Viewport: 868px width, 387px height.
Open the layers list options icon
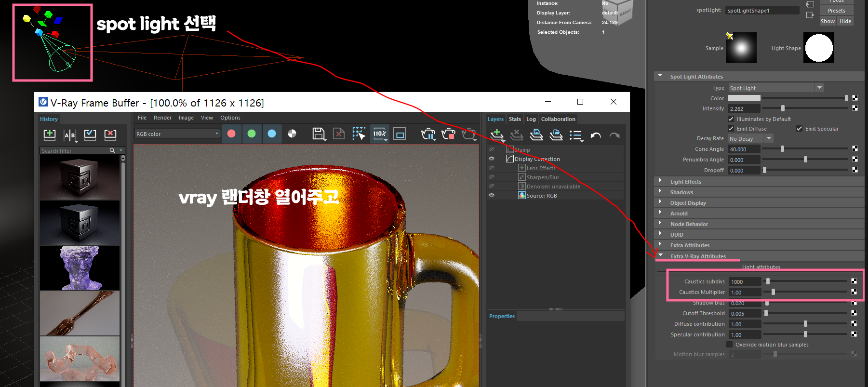[x=576, y=135]
